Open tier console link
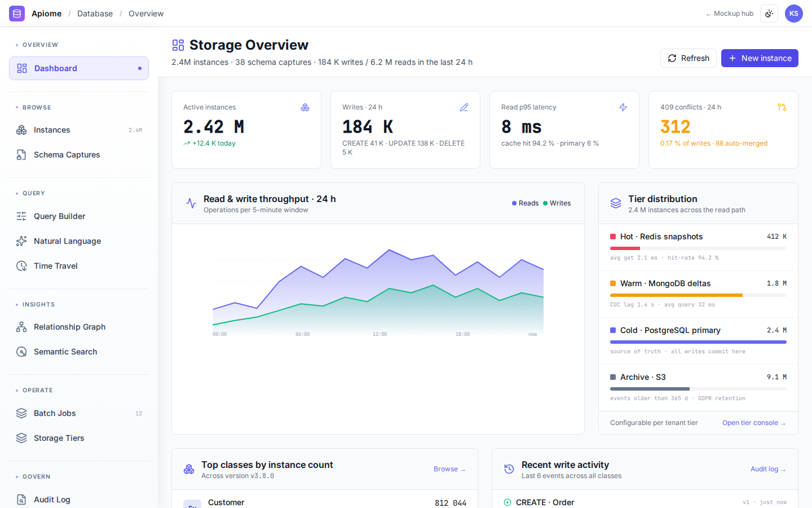The image size is (812, 508). [754, 423]
